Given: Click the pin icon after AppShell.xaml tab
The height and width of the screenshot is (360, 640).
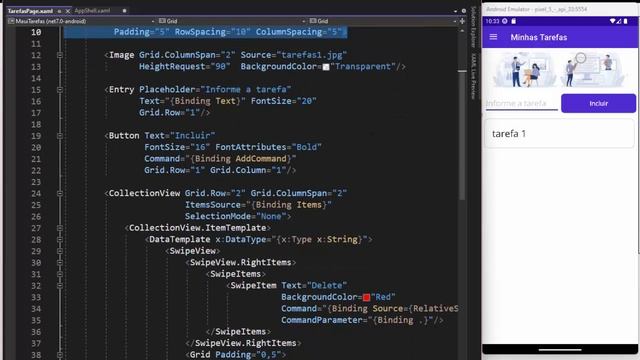Looking at the screenshot, I should [124, 11].
